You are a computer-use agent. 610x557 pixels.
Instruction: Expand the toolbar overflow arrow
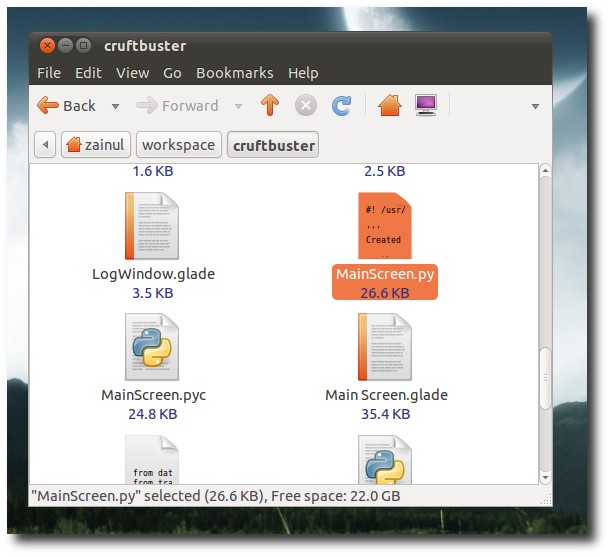tap(535, 106)
